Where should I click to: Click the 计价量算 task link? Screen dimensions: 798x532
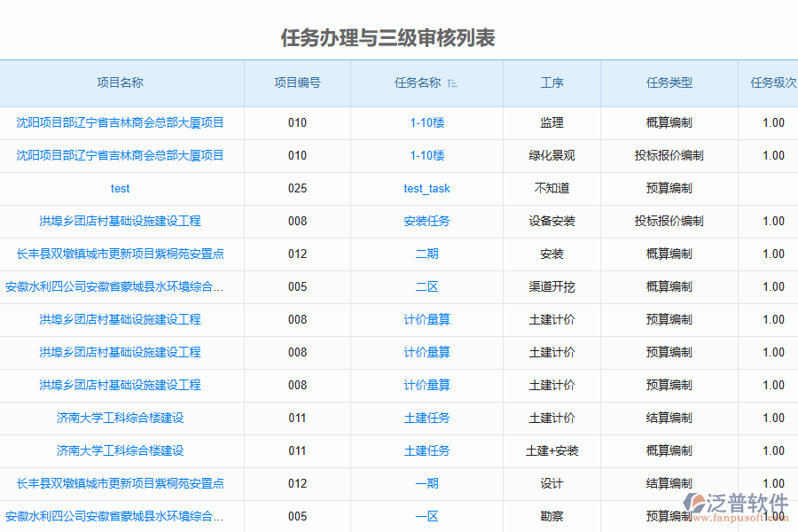[x=426, y=319]
